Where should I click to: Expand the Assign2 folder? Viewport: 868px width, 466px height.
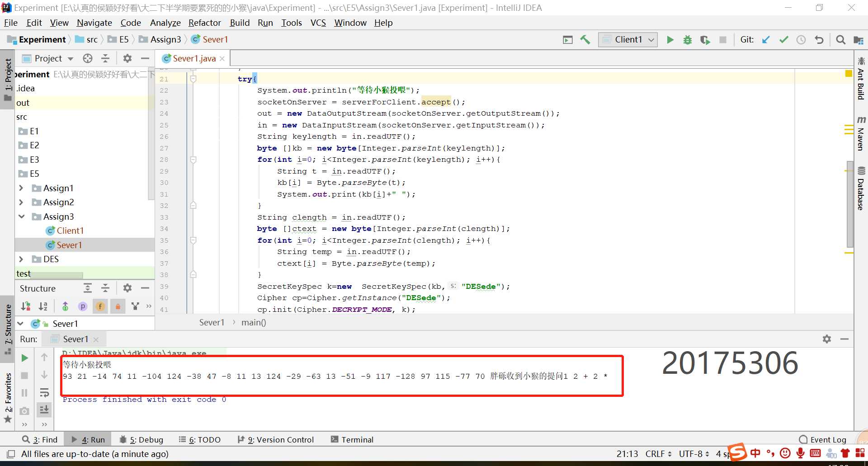coord(21,202)
